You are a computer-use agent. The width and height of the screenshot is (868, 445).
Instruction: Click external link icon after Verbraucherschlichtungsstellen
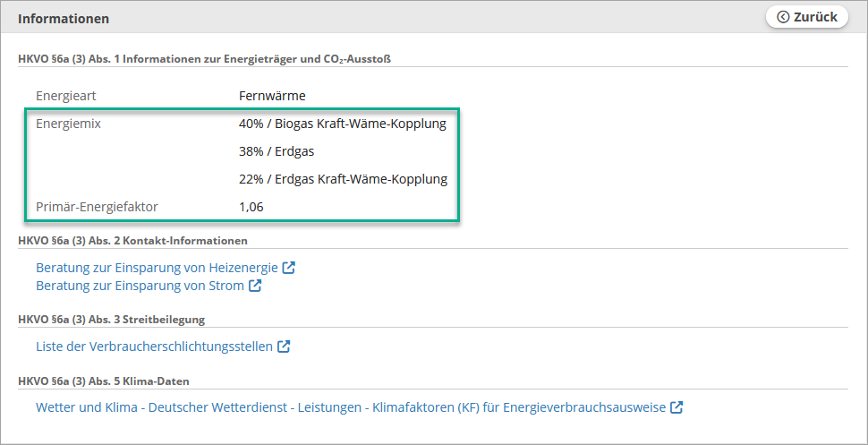coord(284,347)
